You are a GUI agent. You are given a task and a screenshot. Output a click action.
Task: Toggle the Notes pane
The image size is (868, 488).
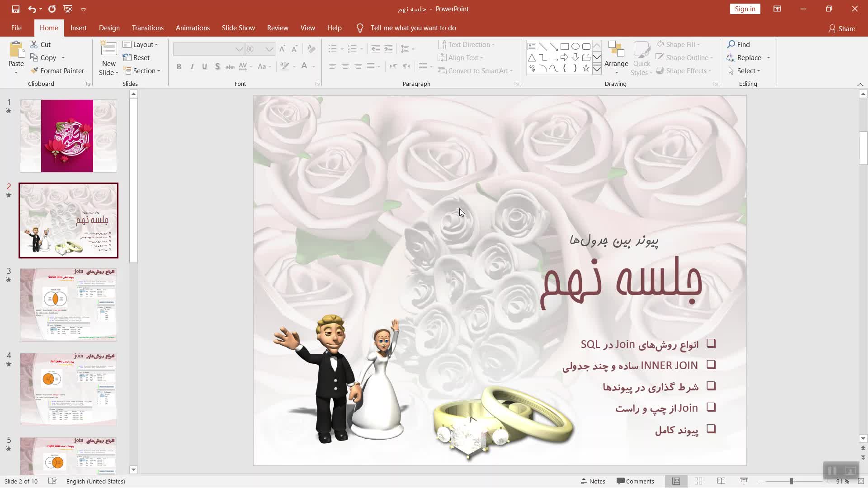tap(593, 481)
